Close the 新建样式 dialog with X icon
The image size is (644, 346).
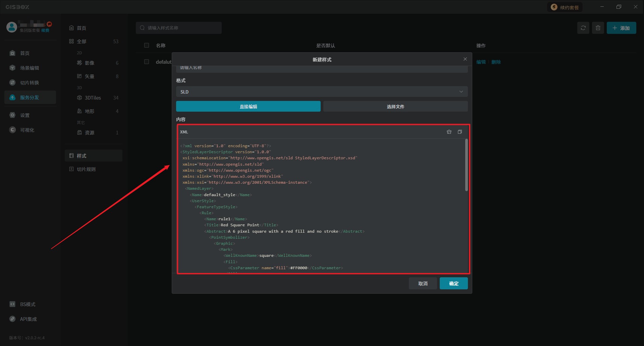(465, 59)
